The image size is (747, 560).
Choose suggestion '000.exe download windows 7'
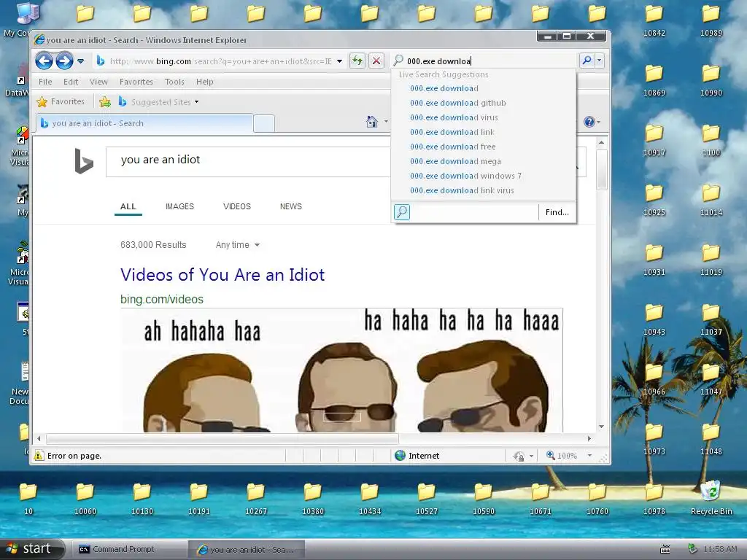(465, 176)
